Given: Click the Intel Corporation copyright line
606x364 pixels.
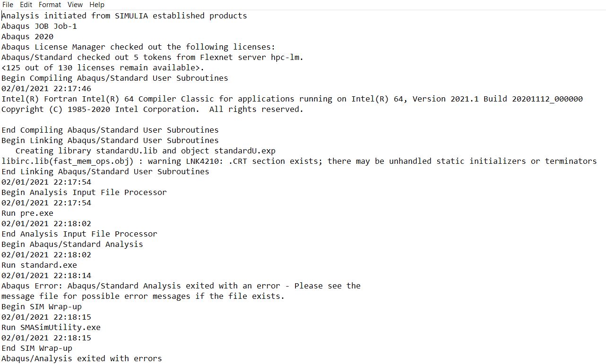Looking at the screenshot, I should pyautogui.click(x=152, y=110).
